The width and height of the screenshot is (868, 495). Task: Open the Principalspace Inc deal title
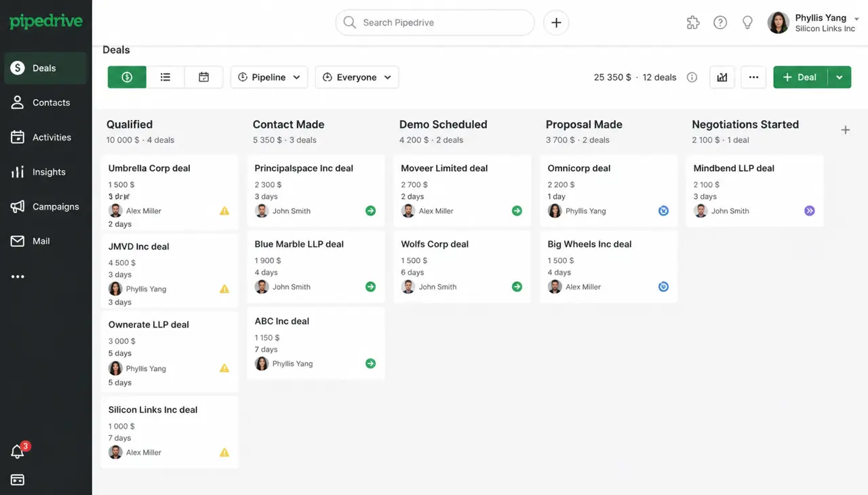tap(304, 168)
